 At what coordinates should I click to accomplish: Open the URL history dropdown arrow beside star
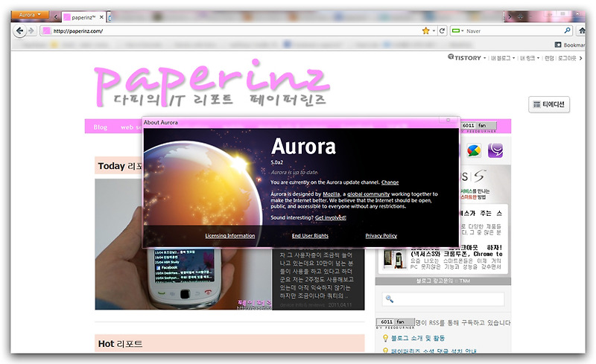pos(434,31)
